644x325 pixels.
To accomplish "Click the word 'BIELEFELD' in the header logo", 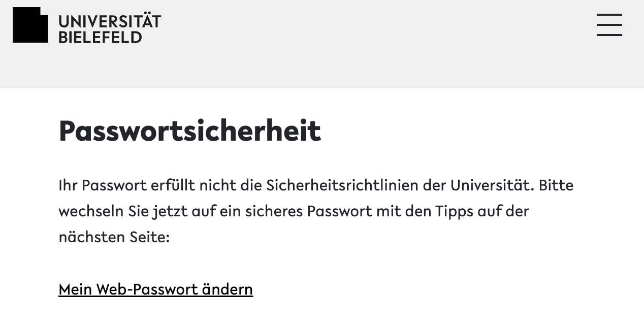I will pos(100,37).
